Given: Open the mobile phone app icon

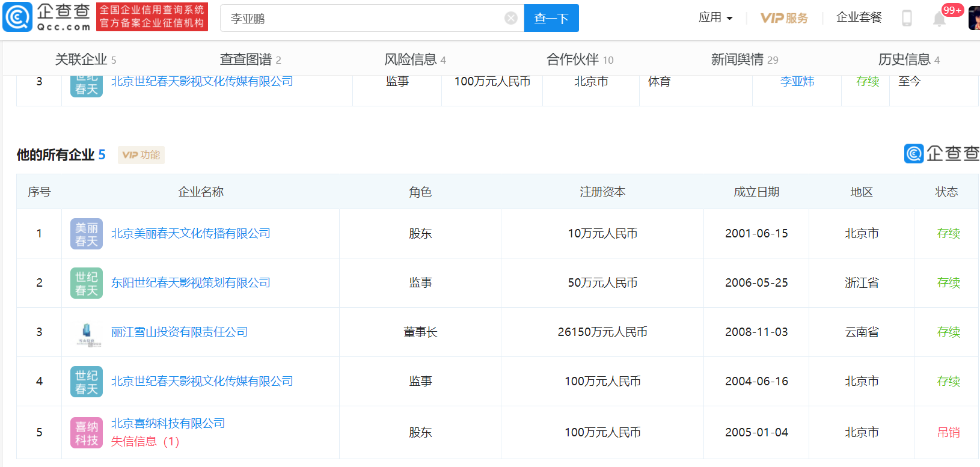Looking at the screenshot, I should point(907,18).
